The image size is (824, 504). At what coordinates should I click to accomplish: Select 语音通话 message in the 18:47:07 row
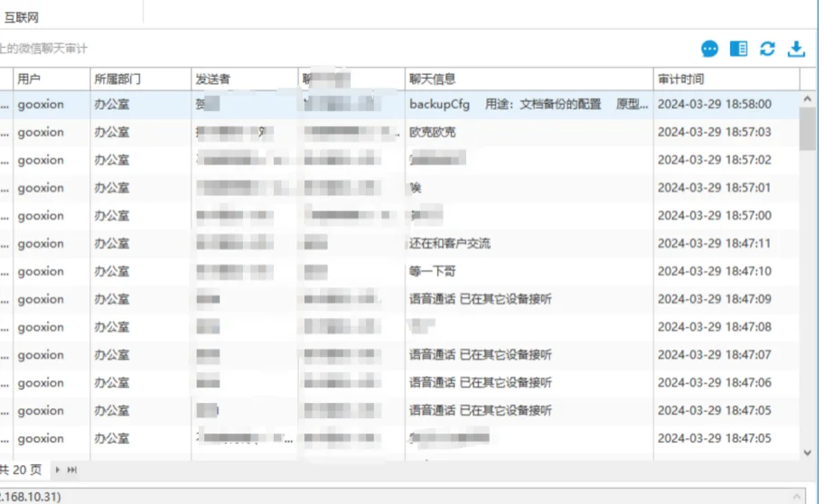(x=481, y=355)
